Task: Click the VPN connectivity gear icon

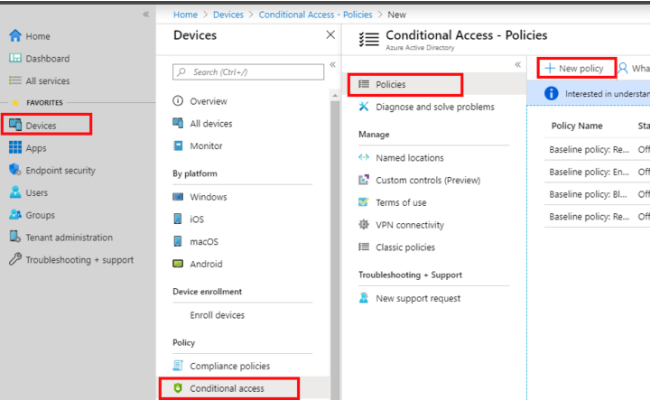Action: pyautogui.click(x=364, y=224)
